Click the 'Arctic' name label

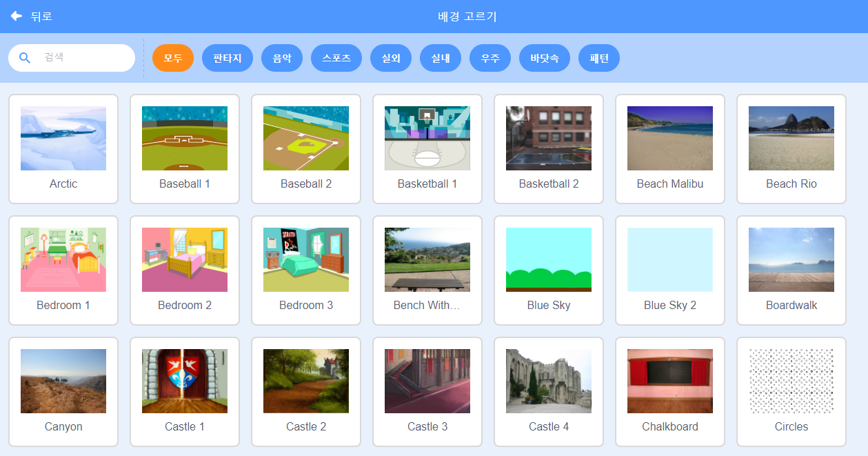coord(63,184)
